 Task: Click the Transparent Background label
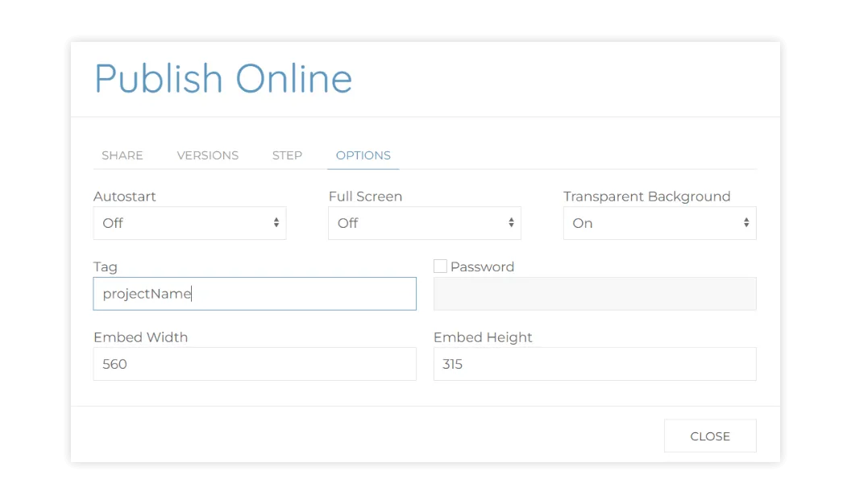(647, 196)
